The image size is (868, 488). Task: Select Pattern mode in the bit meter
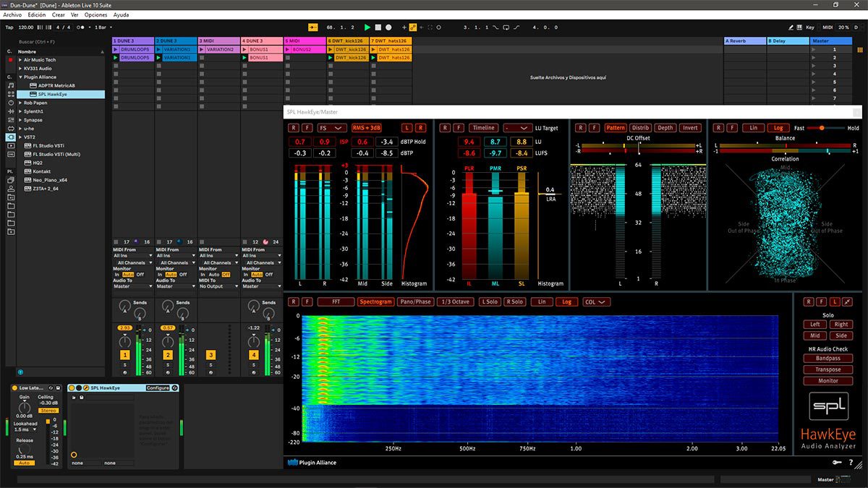point(616,128)
